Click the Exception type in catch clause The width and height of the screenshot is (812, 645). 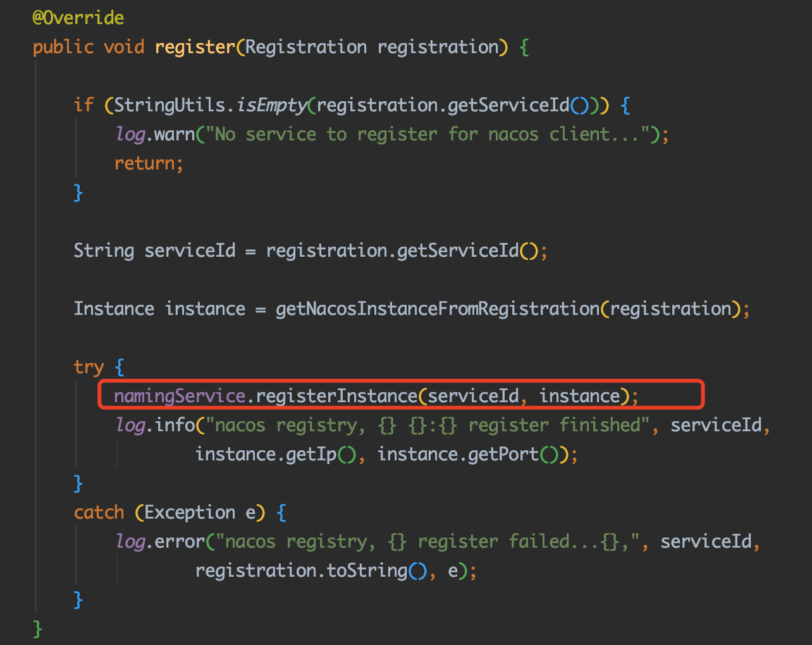pyautogui.click(x=190, y=512)
